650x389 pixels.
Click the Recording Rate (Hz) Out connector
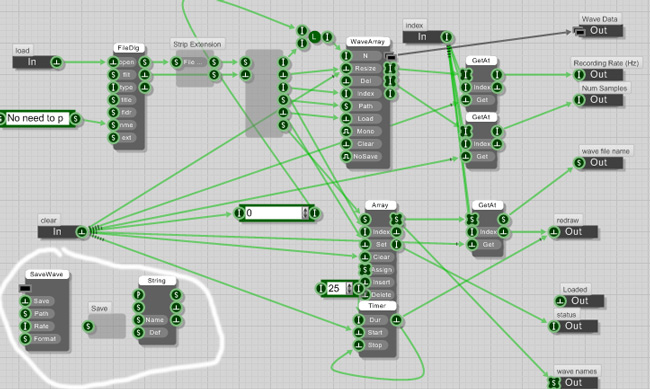(x=598, y=75)
